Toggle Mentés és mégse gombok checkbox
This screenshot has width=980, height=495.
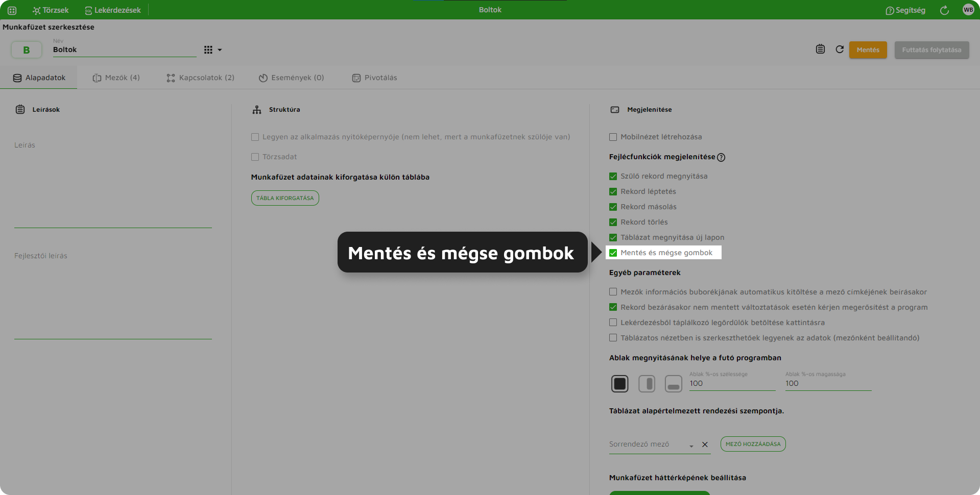coord(613,253)
